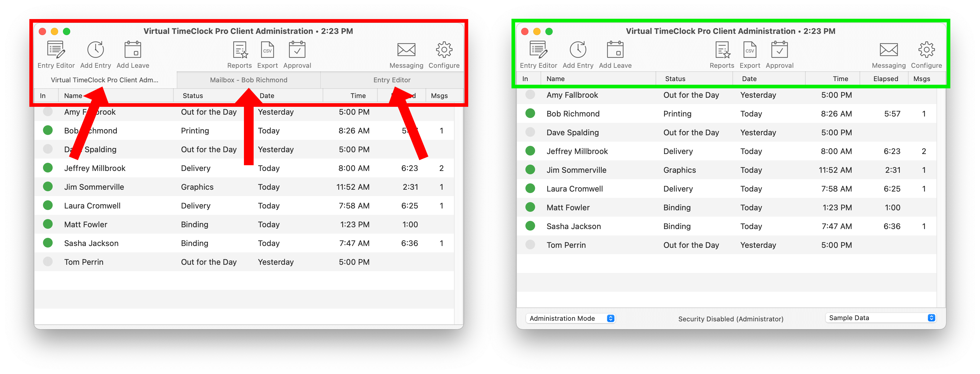Select Laura Cromwell name in right window

click(574, 189)
